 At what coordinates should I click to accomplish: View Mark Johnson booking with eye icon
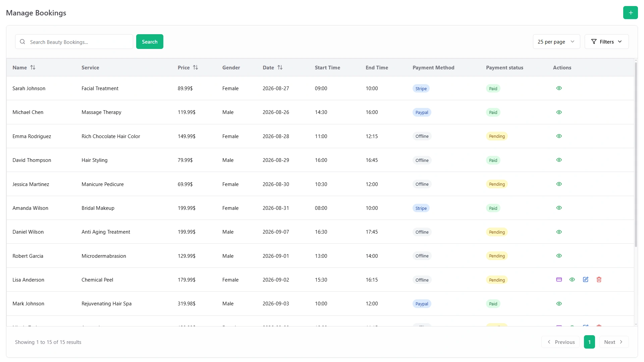click(x=559, y=304)
